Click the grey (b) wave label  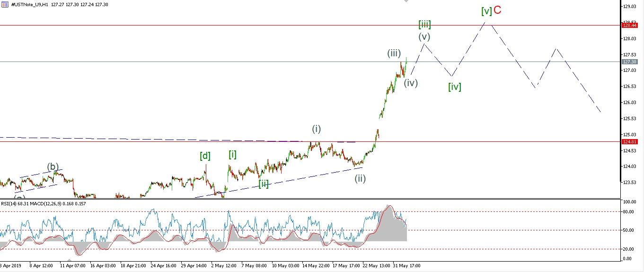pos(53,167)
